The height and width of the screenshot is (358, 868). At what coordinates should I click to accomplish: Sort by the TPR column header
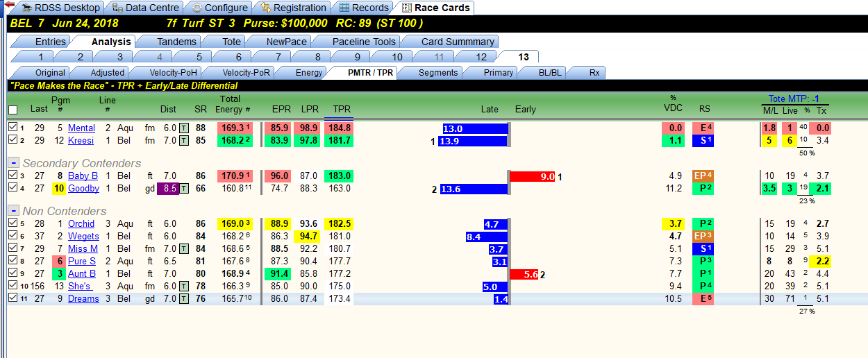(x=341, y=110)
